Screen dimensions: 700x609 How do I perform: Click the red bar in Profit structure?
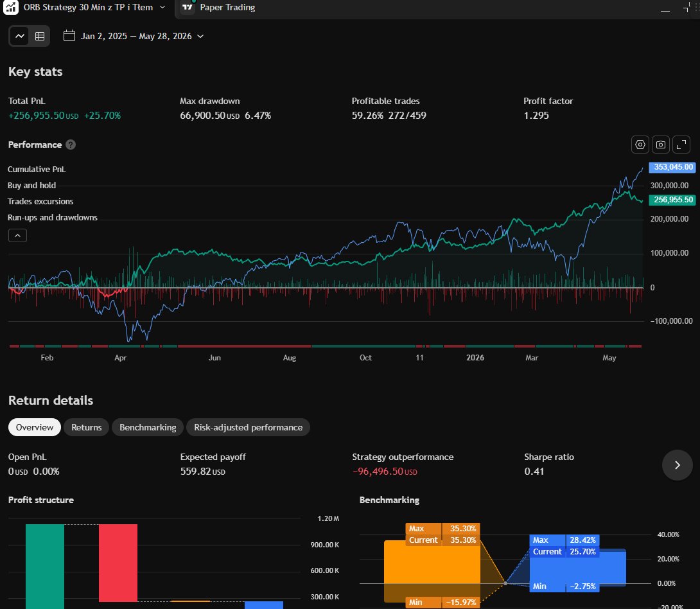[118, 563]
